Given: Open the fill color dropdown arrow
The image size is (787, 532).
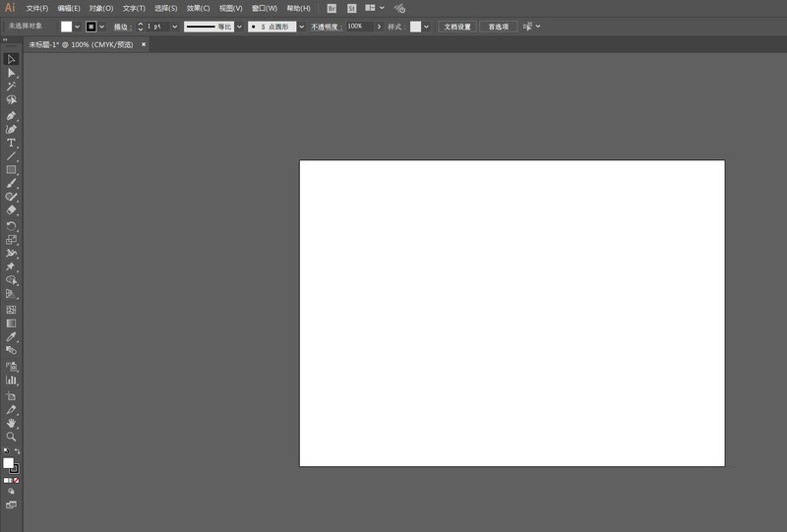Looking at the screenshot, I should [x=78, y=27].
